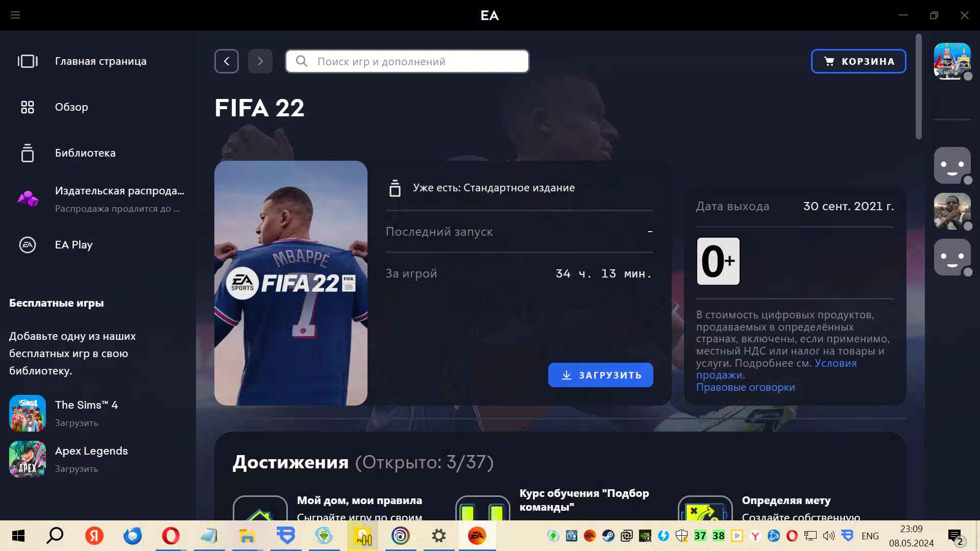
Task: Click Apex Legends thumbnail in free games
Action: 28,459
